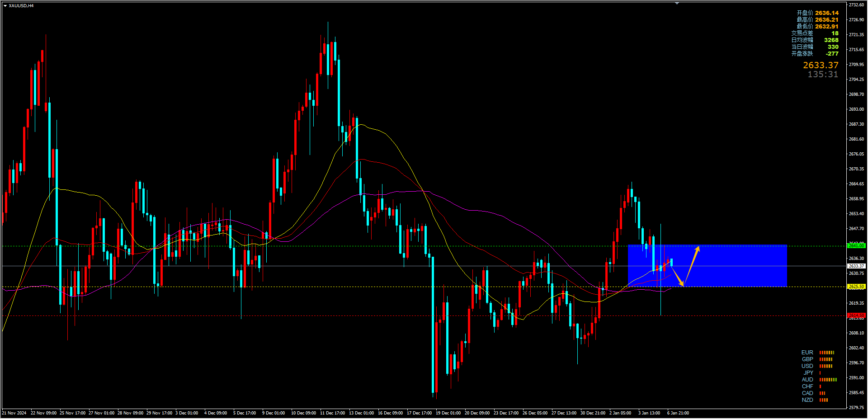This screenshot has height=419, width=868.
Task: Click the XAUUSD,H4 chart symbol label
Action: pyautogui.click(x=21, y=6)
